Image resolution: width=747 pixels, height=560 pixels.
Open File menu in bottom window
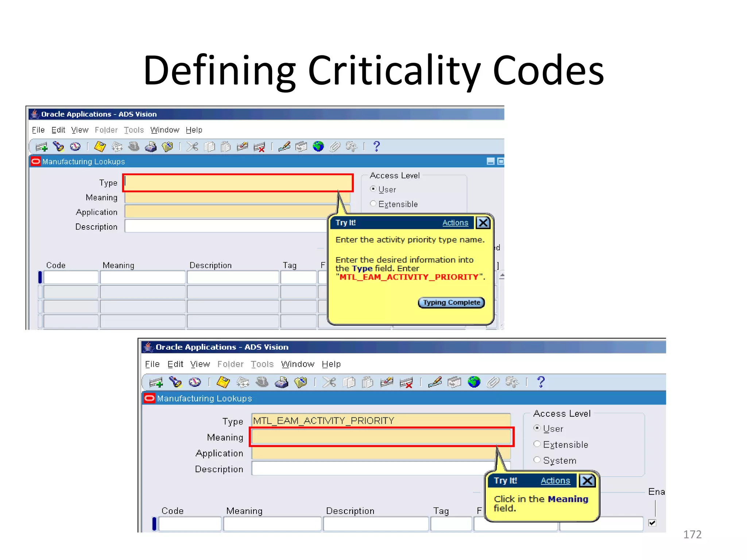152,364
